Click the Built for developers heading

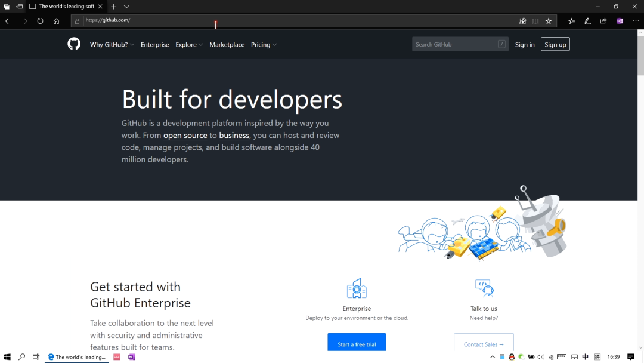[x=231, y=100]
